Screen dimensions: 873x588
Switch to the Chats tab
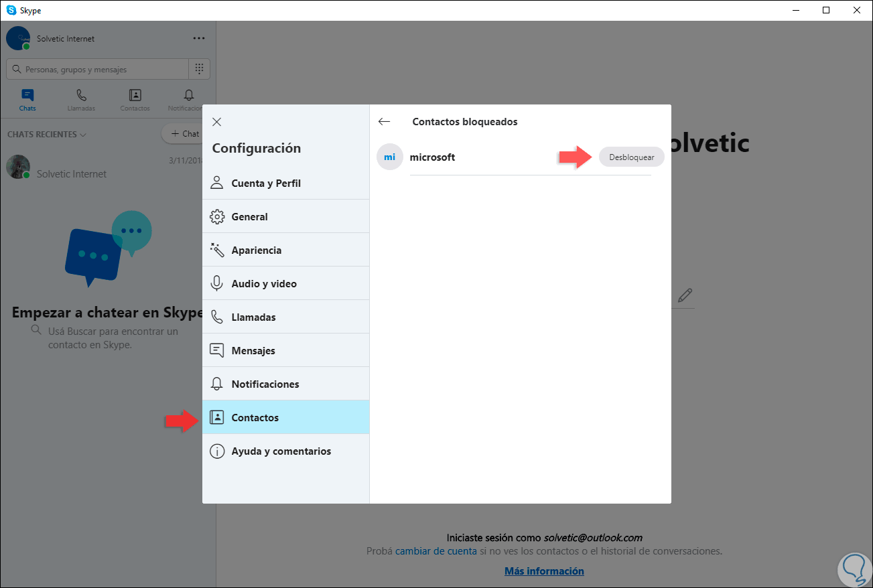(27, 100)
